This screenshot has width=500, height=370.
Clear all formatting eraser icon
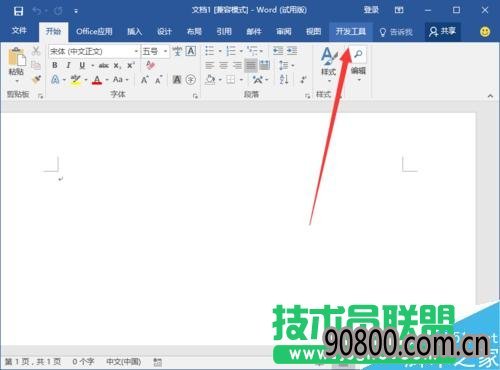(x=151, y=65)
